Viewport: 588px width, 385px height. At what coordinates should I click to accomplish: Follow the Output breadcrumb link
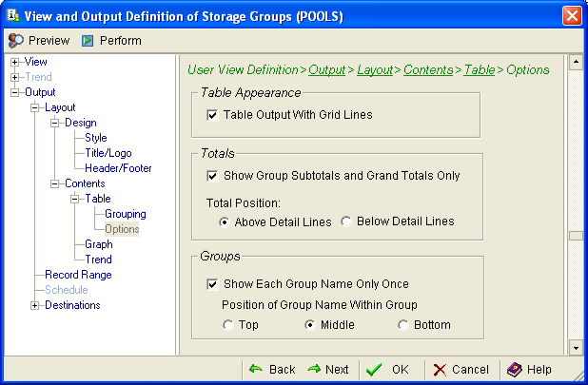tap(326, 70)
